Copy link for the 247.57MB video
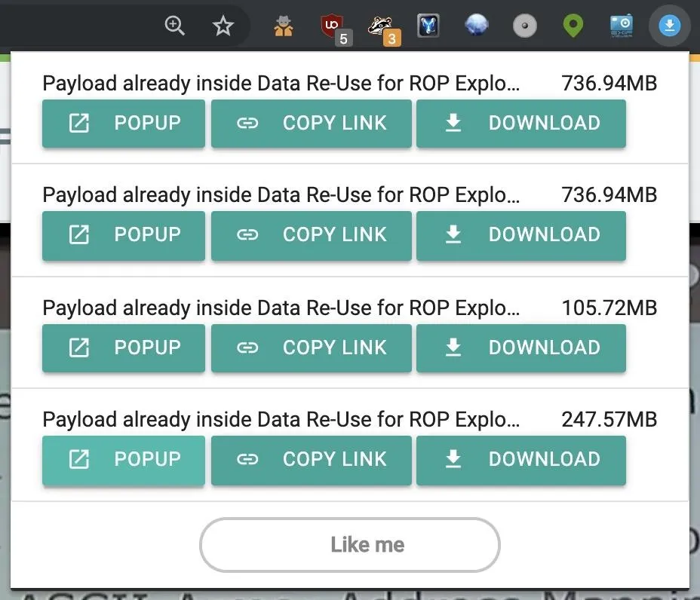The width and height of the screenshot is (700, 600). (x=312, y=460)
